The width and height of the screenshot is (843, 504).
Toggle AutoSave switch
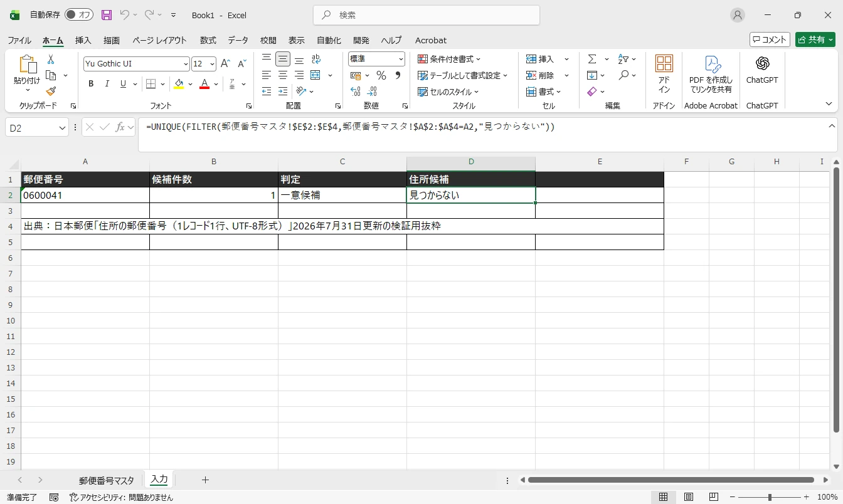point(79,15)
